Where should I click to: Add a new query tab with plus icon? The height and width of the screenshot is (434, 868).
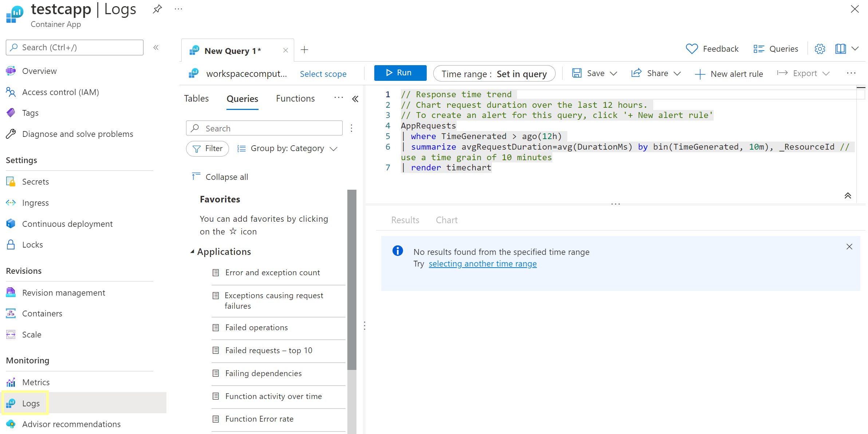pos(304,50)
